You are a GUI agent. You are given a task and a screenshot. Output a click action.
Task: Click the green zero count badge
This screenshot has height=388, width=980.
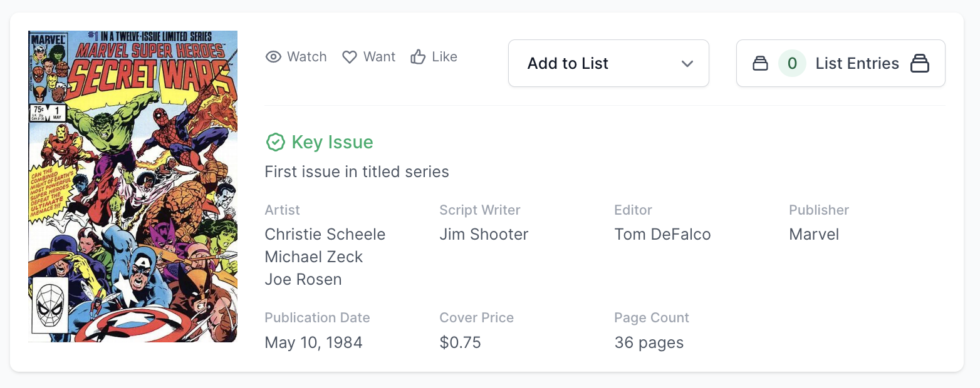792,63
